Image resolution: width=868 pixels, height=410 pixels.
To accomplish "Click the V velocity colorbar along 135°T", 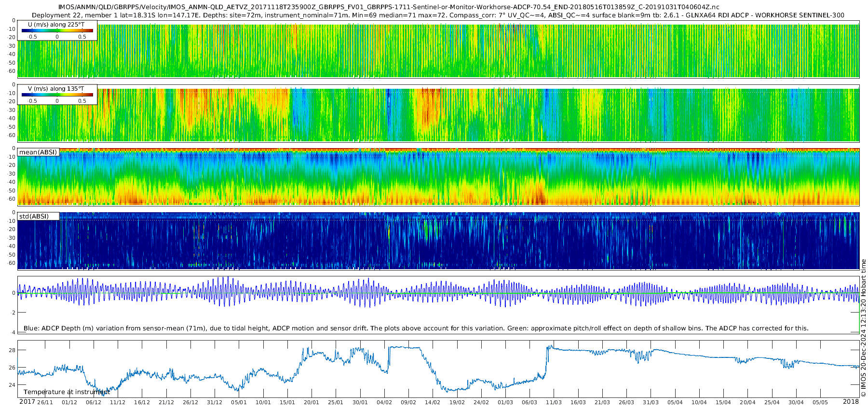I will [x=57, y=95].
